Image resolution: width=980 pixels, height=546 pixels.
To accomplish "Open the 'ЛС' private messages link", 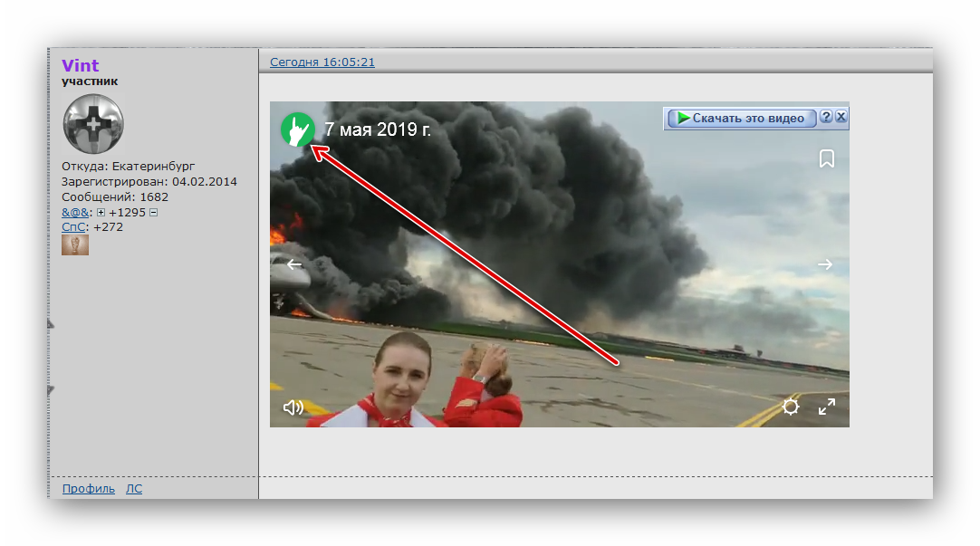I will pyautogui.click(x=134, y=489).
